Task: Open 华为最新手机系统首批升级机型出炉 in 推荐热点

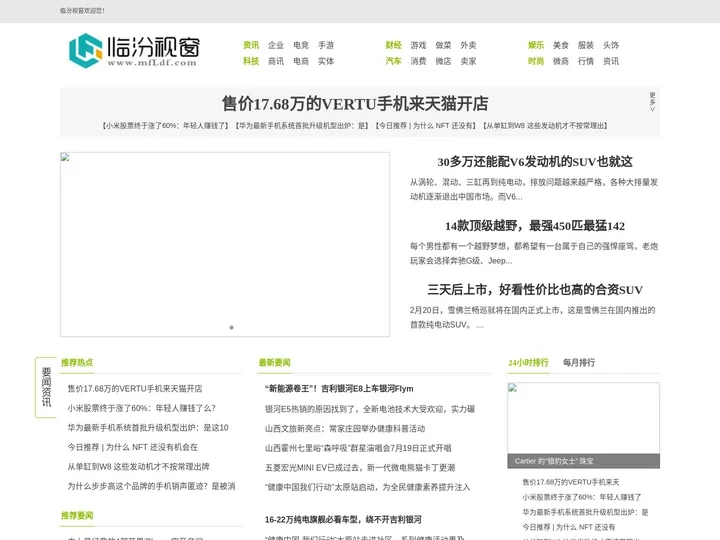Action: click(148, 428)
